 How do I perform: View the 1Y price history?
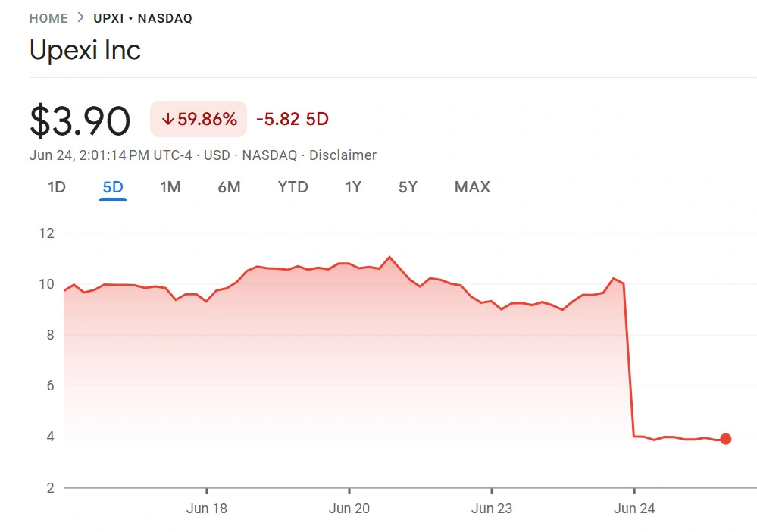pos(353,187)
